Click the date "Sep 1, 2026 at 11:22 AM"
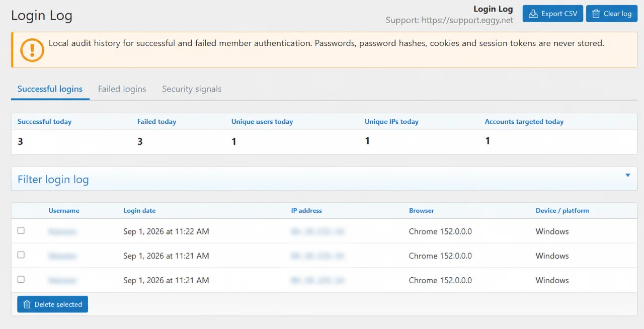The image size is (644, 329). pyautogui.click(x=166, y=231)
